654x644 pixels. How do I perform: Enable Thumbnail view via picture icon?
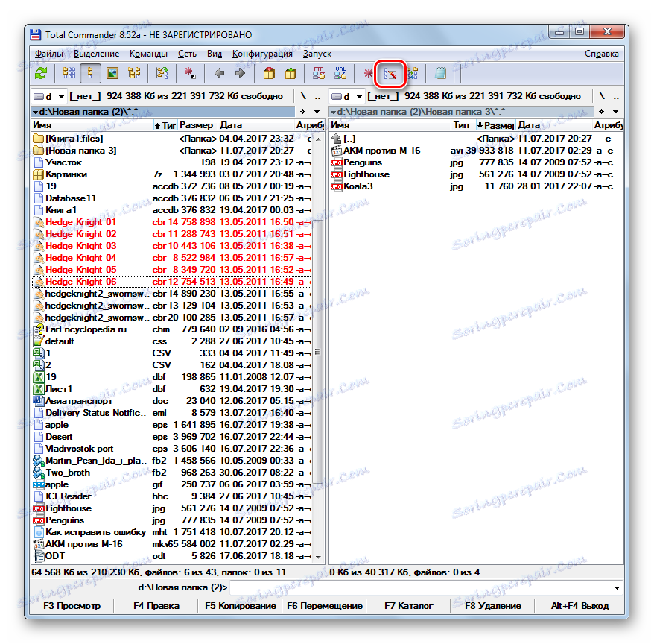pos(112,74)
